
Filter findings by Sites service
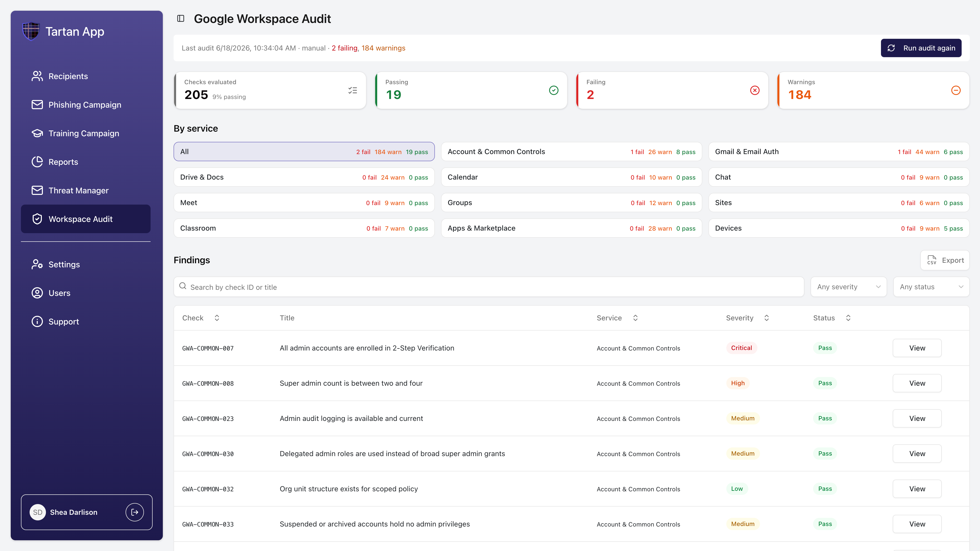[x=839, y=202]
